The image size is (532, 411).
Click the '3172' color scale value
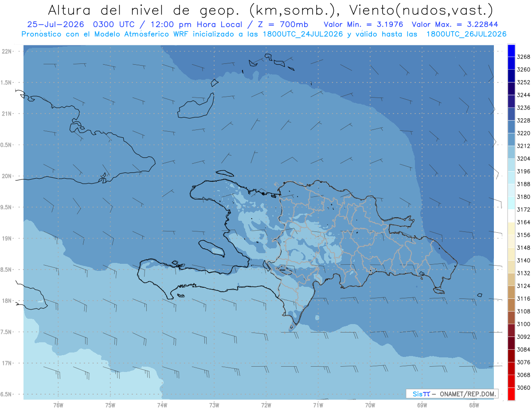524,210
